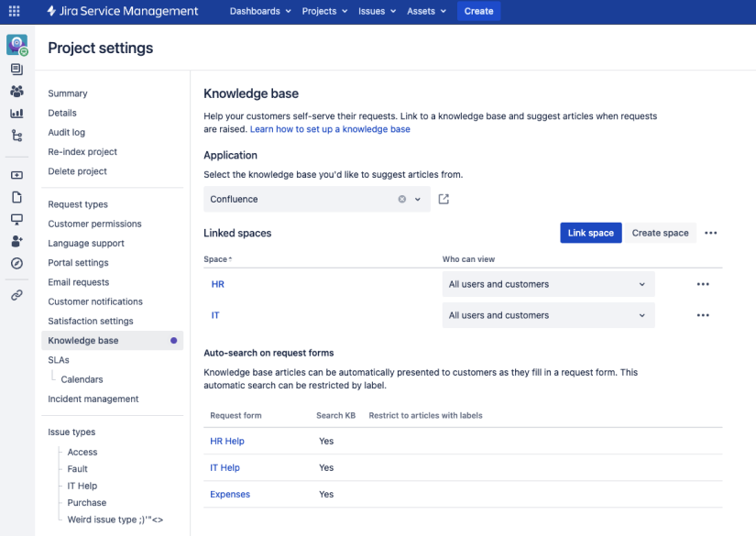Go to Request types settings

(x=78, y=204)
